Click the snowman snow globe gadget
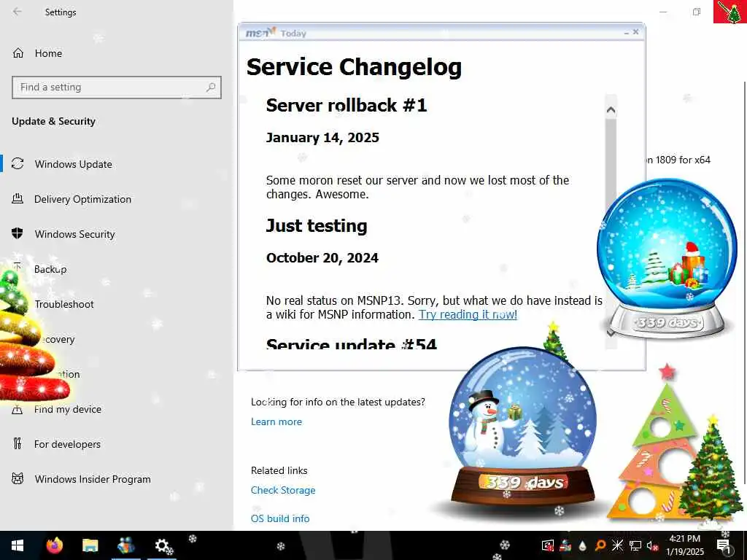This screenshot has height=560, width=747. point(522,426)
